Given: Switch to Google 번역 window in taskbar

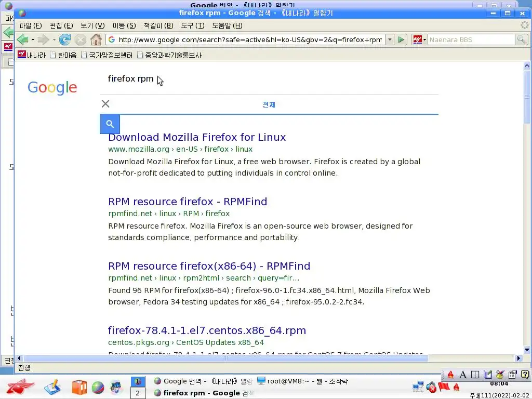Looking at the screenshot, I should click(203, 381).
